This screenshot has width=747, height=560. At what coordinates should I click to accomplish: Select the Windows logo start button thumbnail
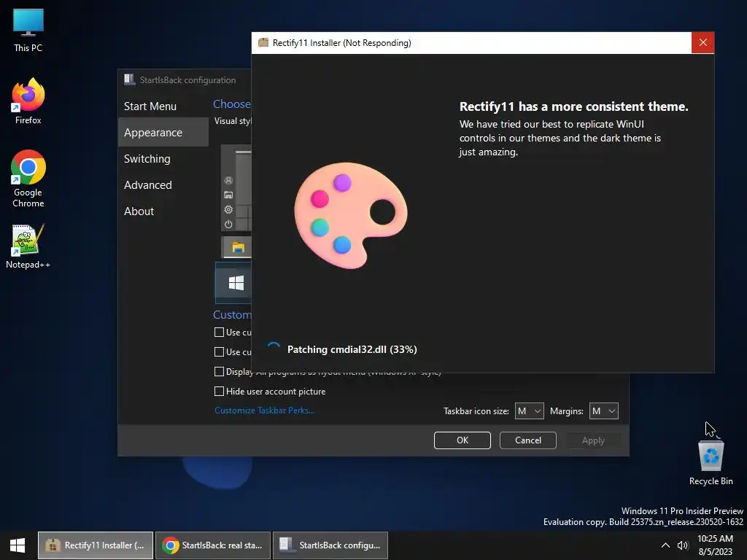click(233, 283)
